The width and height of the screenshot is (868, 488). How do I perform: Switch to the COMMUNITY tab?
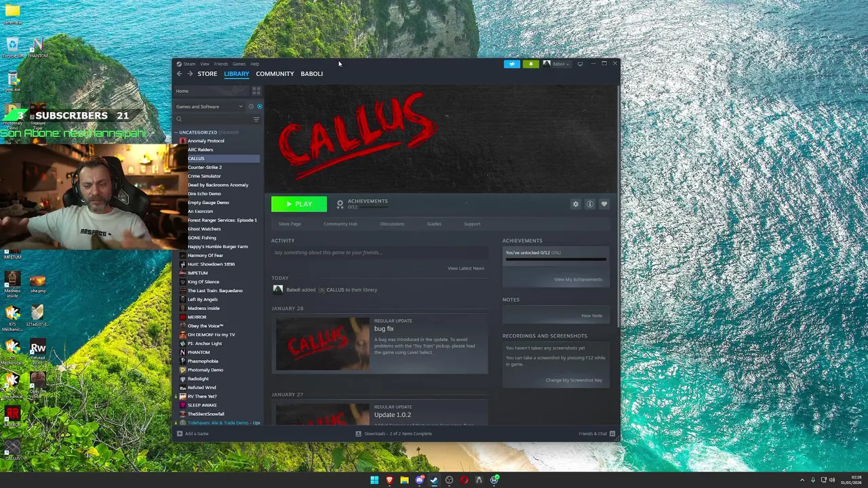[275, 74]
